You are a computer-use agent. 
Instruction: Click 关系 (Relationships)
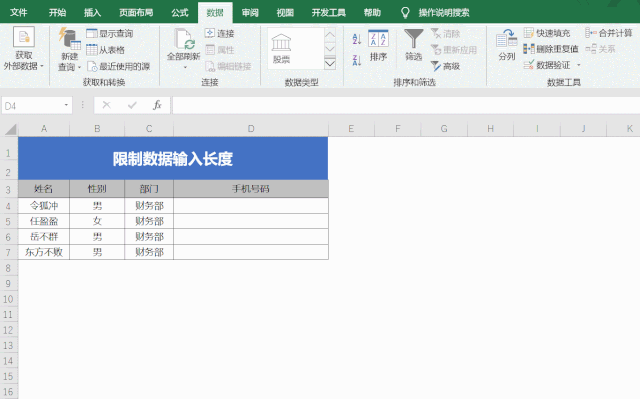pyautogui.click(x=600, y=49)
